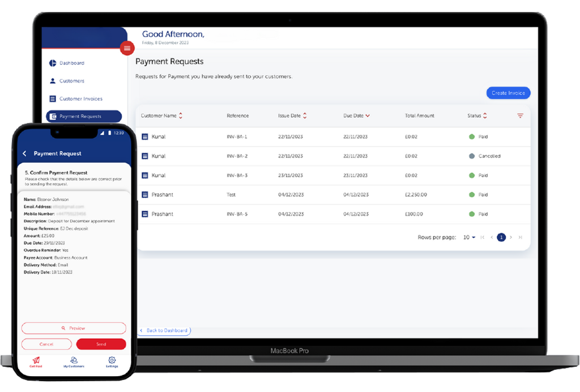Tap the Get Paid icon on phone
The image size is (580, 392).
pos(36,360)
